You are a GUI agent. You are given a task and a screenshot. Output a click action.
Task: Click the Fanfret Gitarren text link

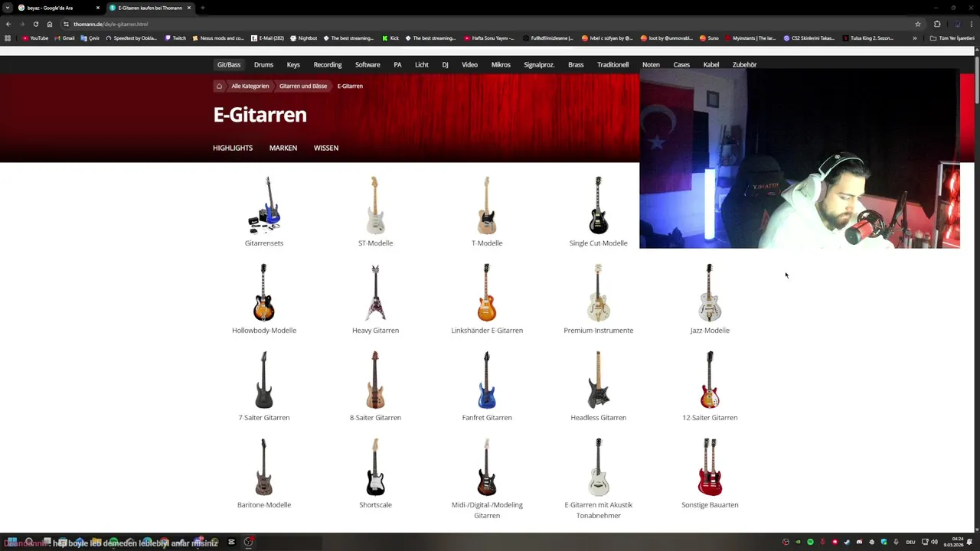[x=487, y=418]
